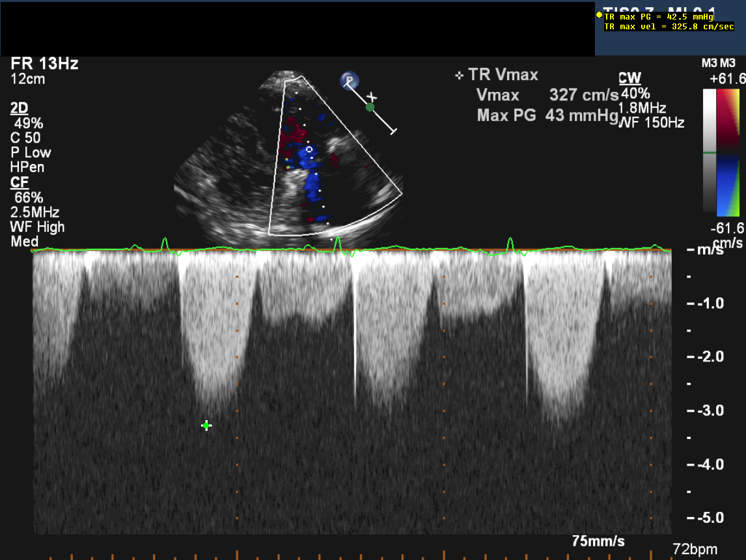Click the X marker near the probe indicator
Viewport: 746px width, 560px height.
[x=372, y=96]
